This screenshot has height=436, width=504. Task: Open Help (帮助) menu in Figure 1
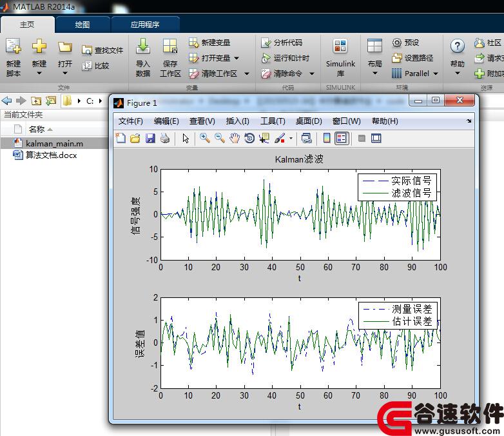pos(385,121)
